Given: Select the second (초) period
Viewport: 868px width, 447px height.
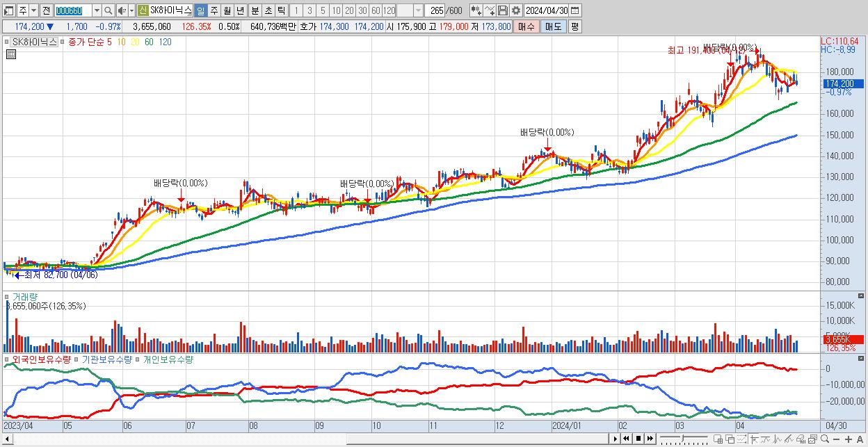Looking at the screenshot, I should point(268,10).
